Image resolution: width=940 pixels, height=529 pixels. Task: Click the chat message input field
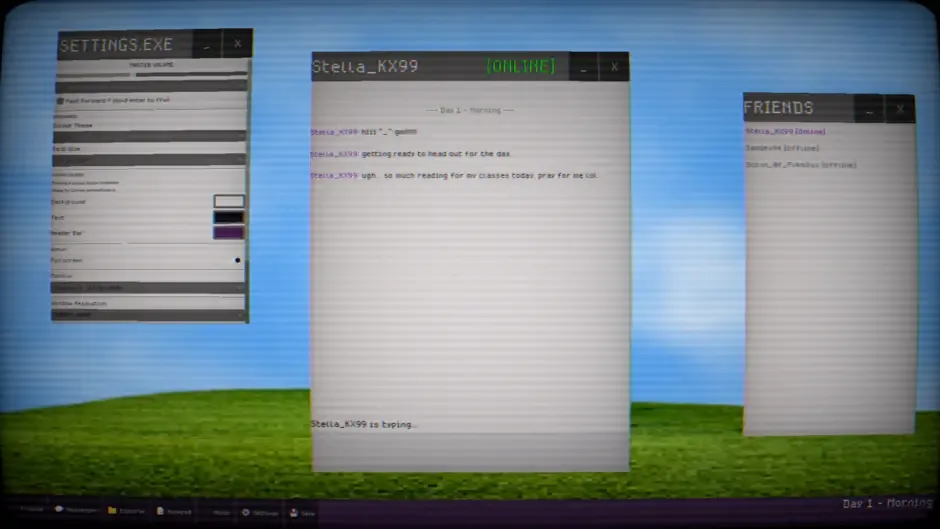[471, 451]
